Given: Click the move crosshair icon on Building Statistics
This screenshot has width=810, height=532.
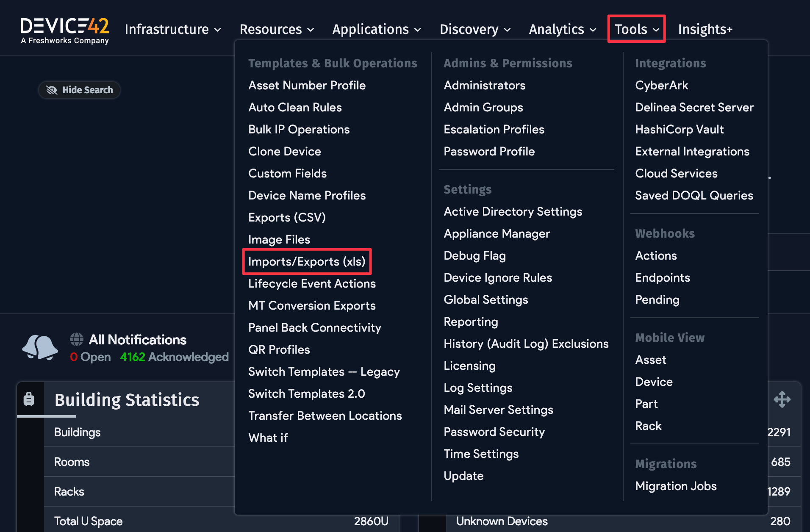Looking at the screenshot, I should [782, 399].
